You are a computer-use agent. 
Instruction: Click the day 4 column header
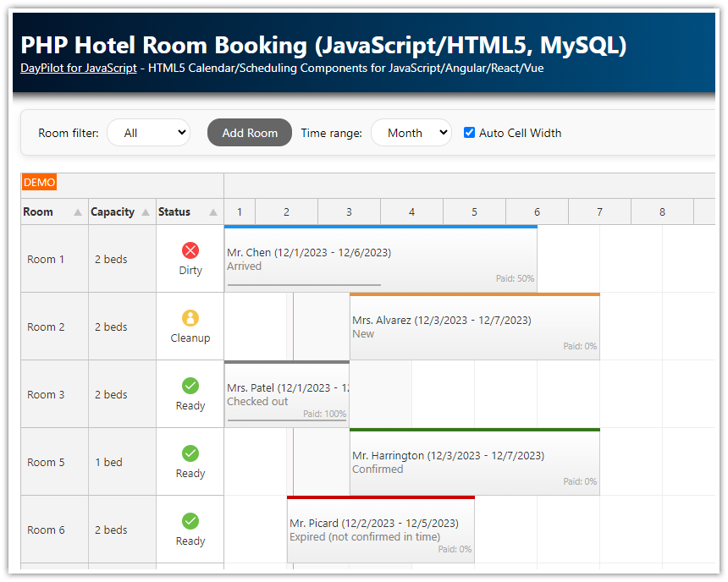(411, 211)
